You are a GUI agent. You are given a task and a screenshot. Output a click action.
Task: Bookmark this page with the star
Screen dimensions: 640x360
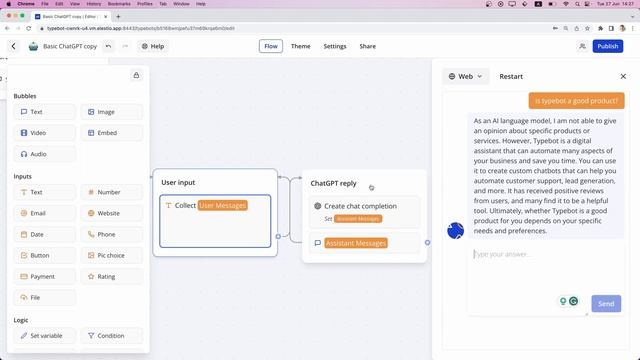[587, 28]
